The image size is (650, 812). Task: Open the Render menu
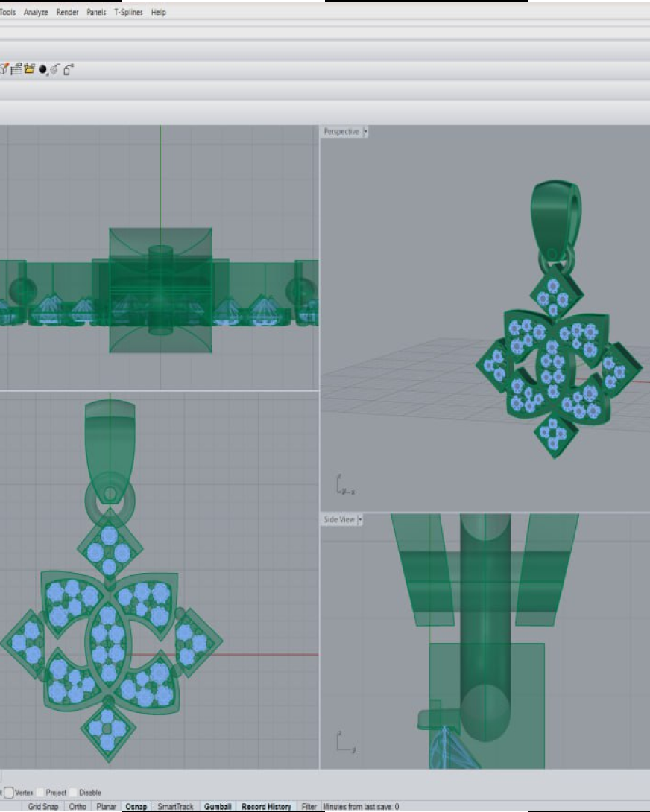67,13
